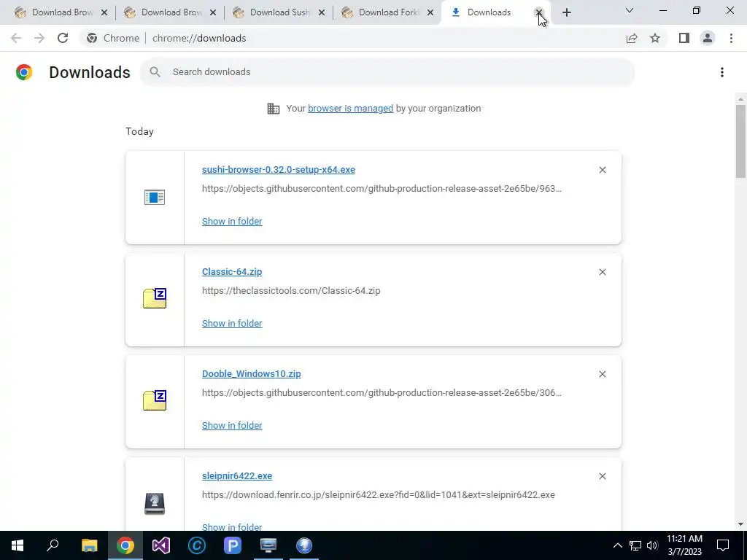Click the chrome://downloads address bar
The height and width of the screenshot is (560, 747).
[198, 38]
